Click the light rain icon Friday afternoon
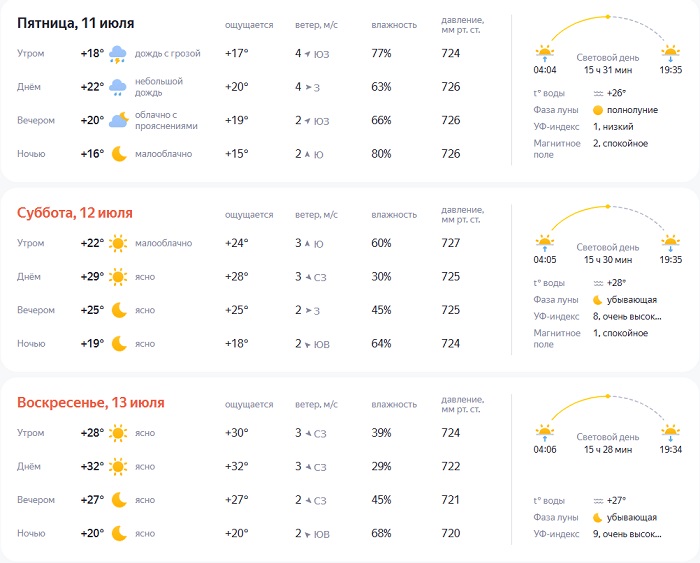This screenshot has width=700, height=563. (x=118, y=87)
